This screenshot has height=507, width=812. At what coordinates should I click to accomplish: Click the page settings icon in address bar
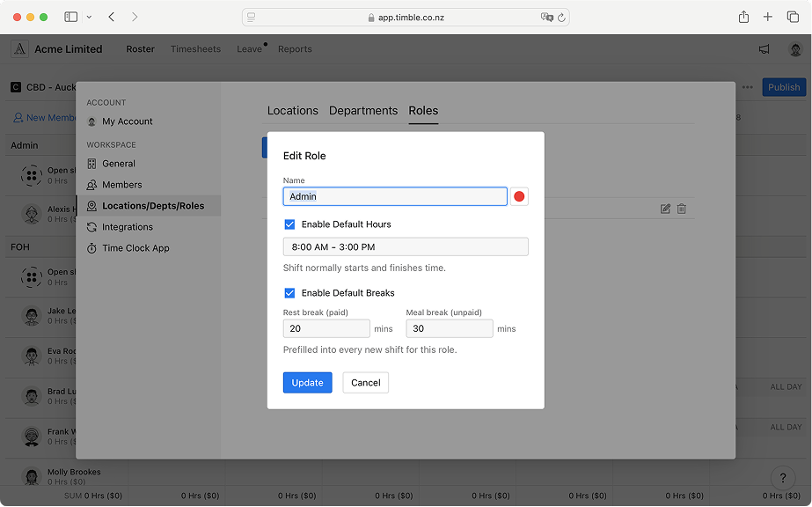pyautogui.click(x=251, y=17)
